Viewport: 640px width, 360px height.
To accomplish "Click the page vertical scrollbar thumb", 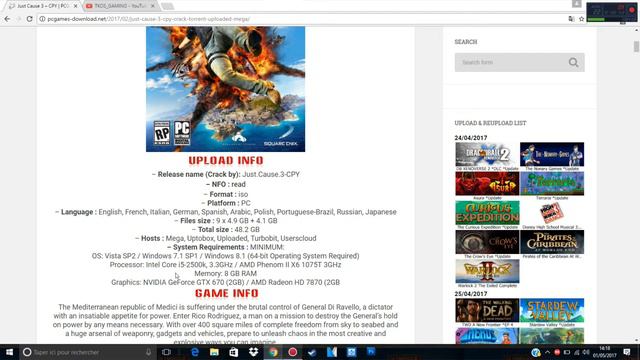I will tap(636, 47).
